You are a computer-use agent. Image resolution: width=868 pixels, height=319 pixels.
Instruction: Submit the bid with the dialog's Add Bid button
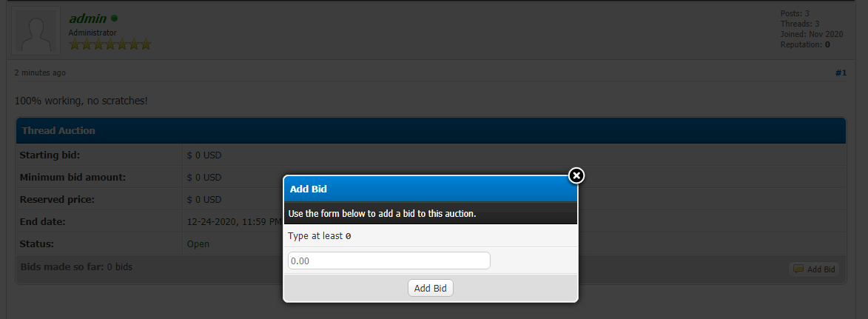(430, 288)
